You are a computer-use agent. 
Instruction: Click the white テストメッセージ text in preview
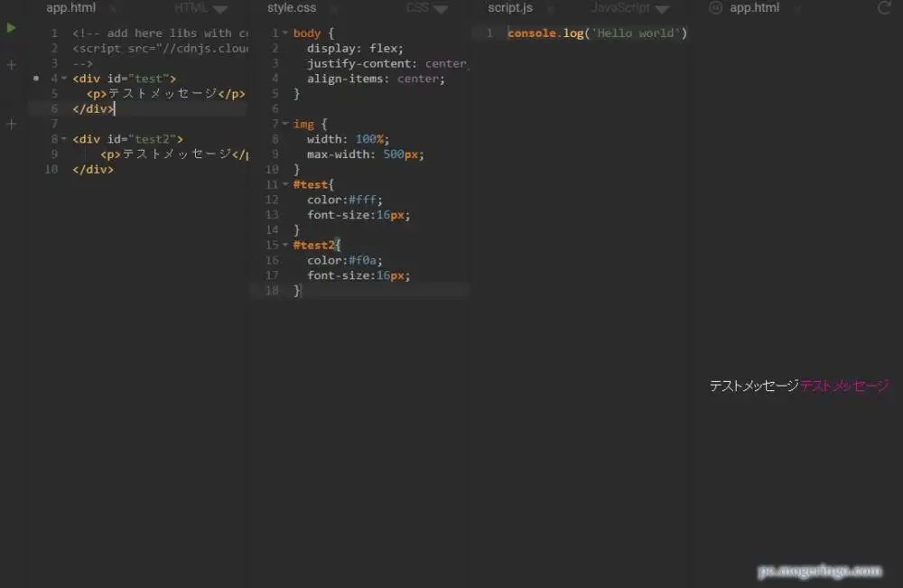coord(754,386)
